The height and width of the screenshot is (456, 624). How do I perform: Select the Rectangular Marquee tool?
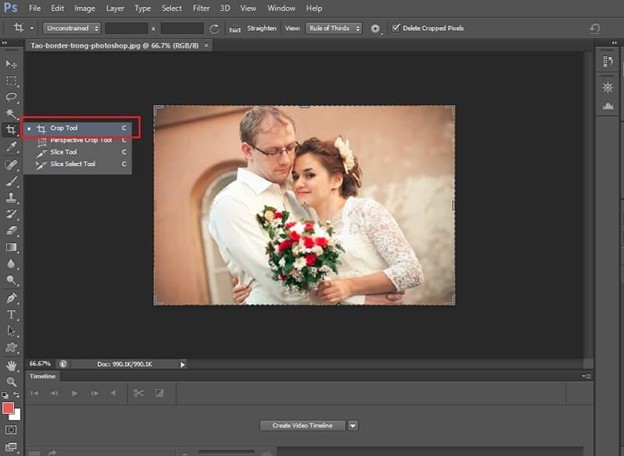point(11,81)
